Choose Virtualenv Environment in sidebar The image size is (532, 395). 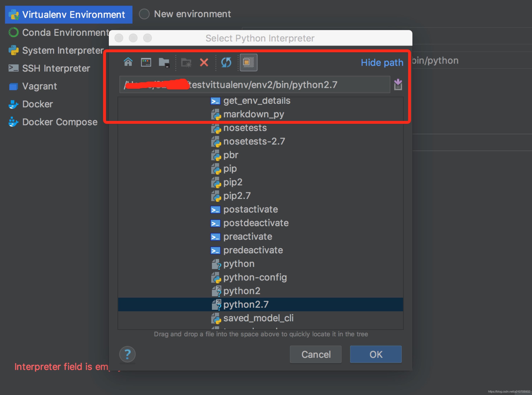(x=69, y=15)
